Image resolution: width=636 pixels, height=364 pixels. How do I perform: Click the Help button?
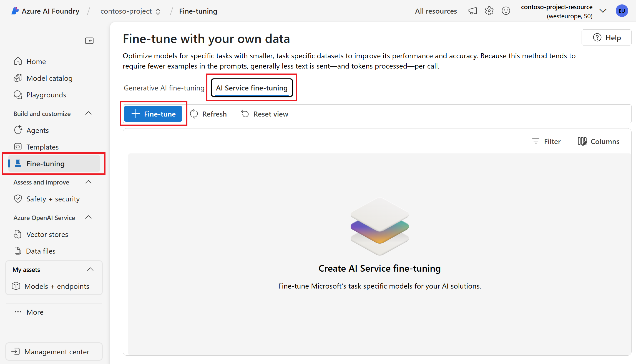607,38
